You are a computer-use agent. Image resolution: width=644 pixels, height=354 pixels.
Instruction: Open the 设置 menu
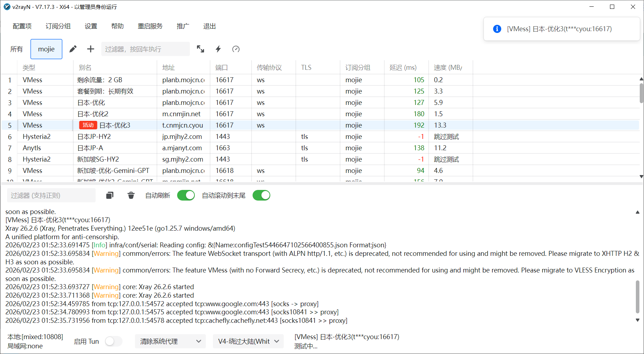tap(91, 26)
